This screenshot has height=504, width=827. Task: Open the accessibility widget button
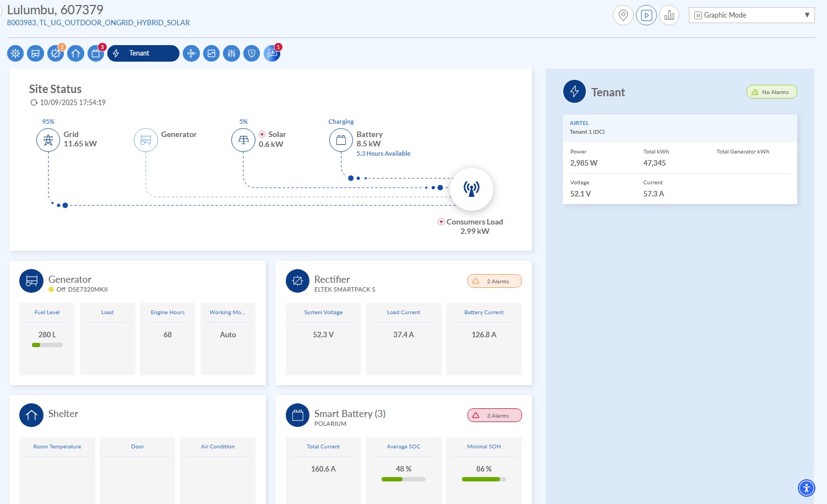806,487
